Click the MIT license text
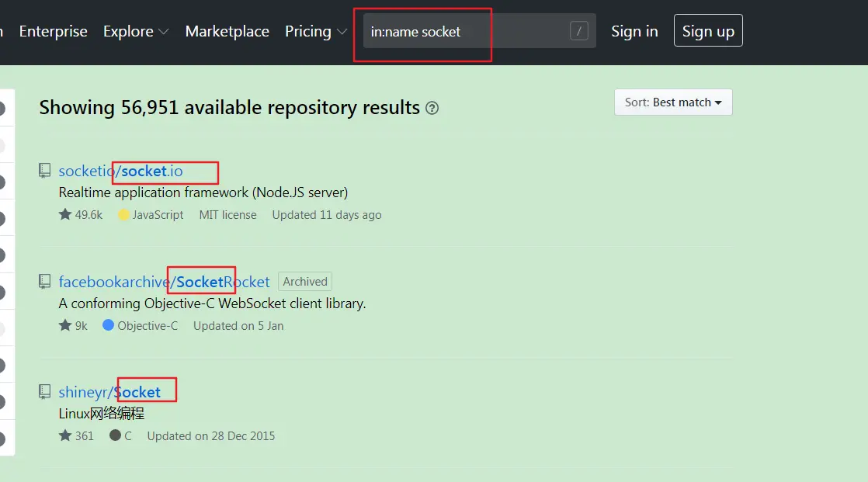Viewport: 868px width, 482px height. click(228, 215)
